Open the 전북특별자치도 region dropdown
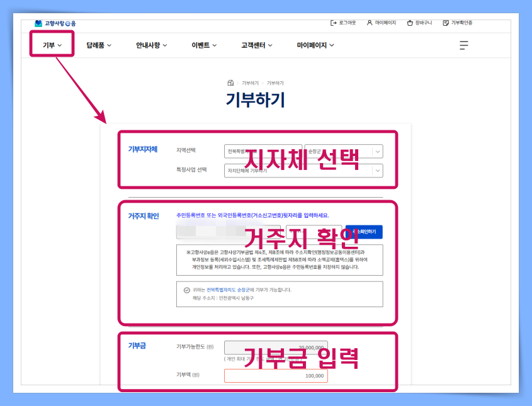Screen dimensions: 532x406 (263, 151)
